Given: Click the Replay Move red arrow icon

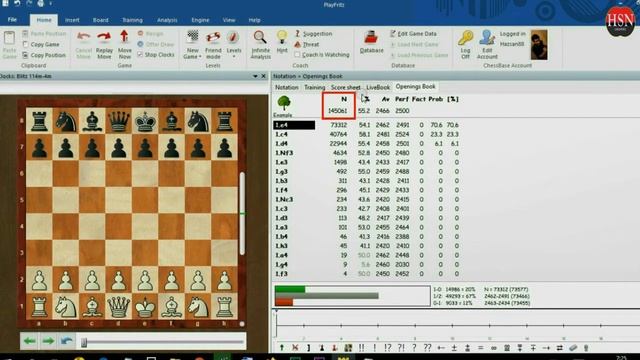Looking at the screenshot, I should click(104, 38).
